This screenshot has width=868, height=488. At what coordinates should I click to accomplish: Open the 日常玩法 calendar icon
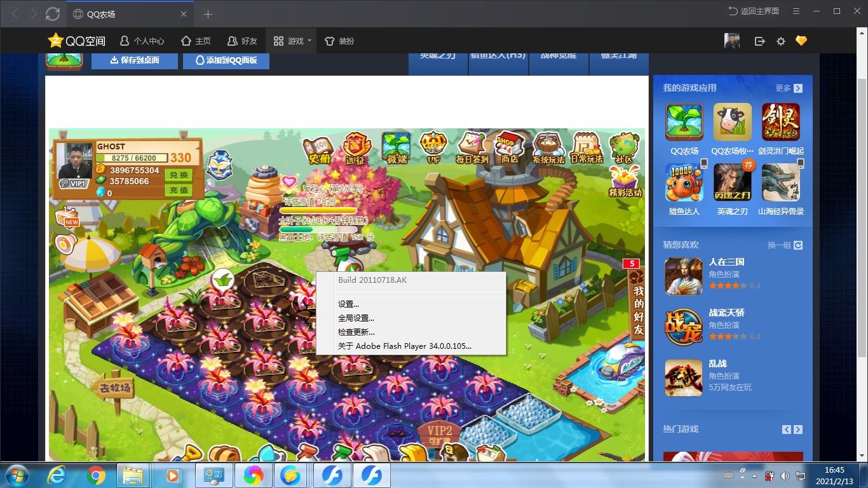pyautogui.click(x=586, y=149)
